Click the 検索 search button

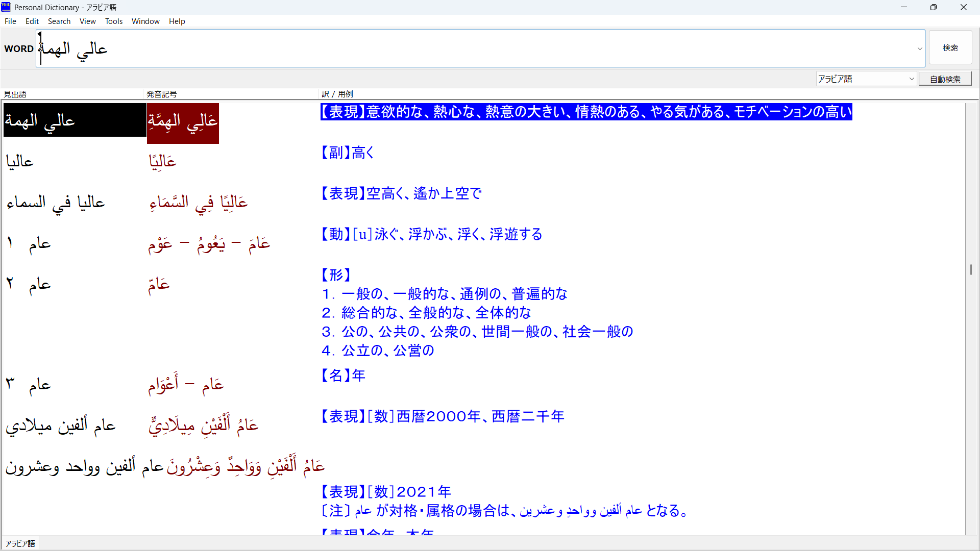(x=950, y=48)
